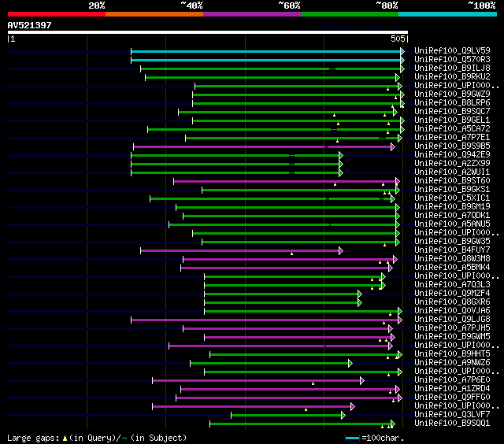Select the UniRef100_B9GEL1 label
The height and width of the screenshot is (444, 504).
pos(452,120)
